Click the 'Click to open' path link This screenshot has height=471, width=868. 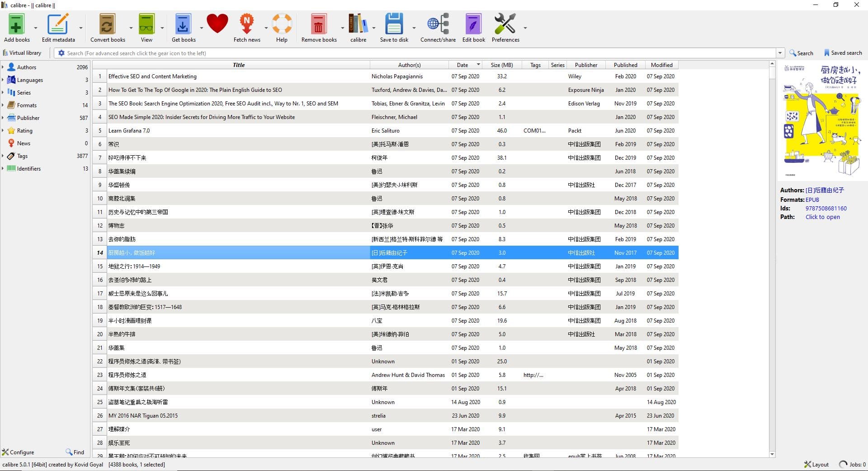pos(822,217)
